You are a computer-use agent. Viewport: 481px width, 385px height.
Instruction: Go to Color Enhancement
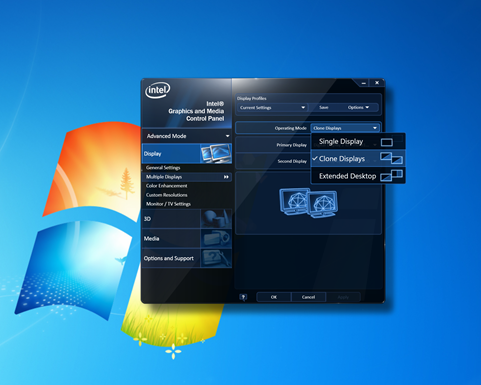click(166, 186)
